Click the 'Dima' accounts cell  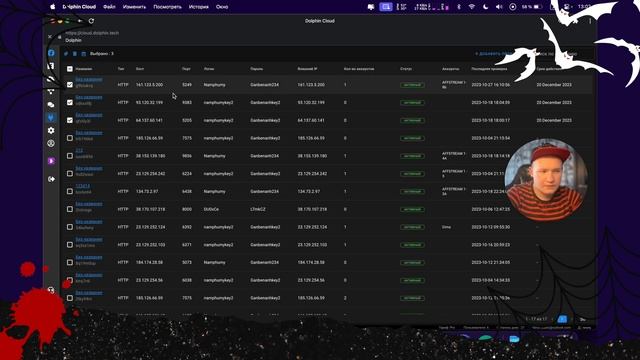point(446,227)
